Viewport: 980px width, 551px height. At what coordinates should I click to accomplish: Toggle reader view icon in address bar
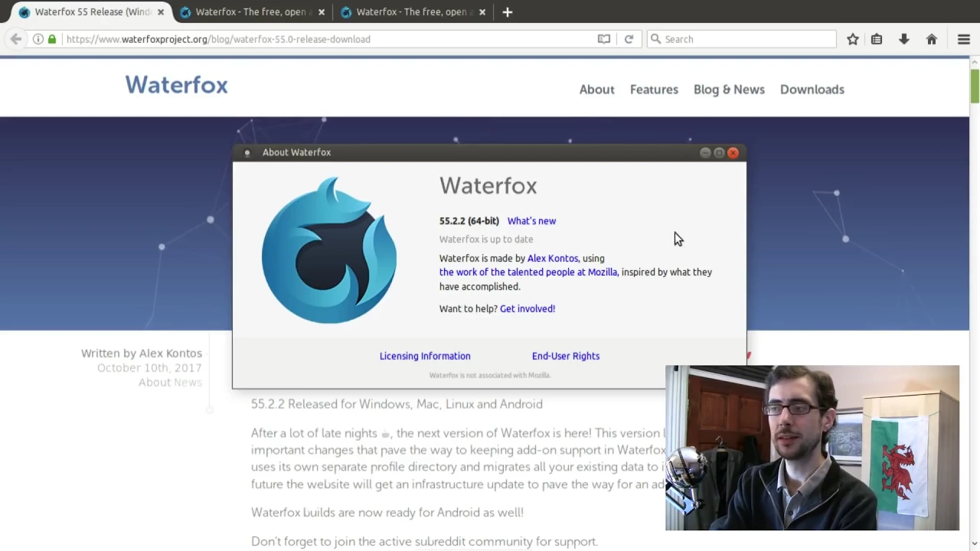[x=604, y=39]
